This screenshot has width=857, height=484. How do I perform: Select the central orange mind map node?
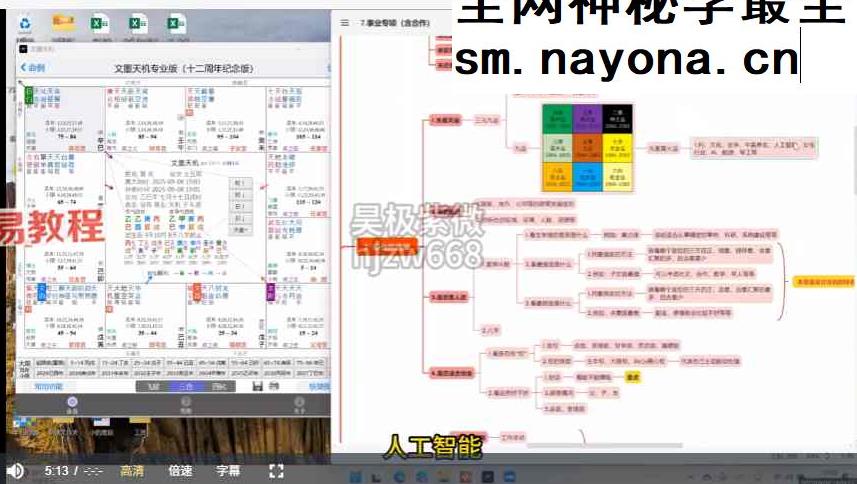(387, 247)
